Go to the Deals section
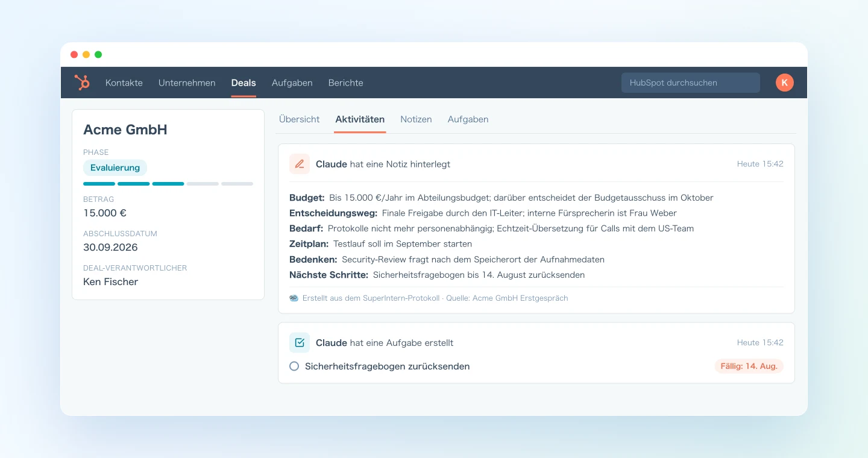Screen dimensions: 868x458 click(244, 83)
